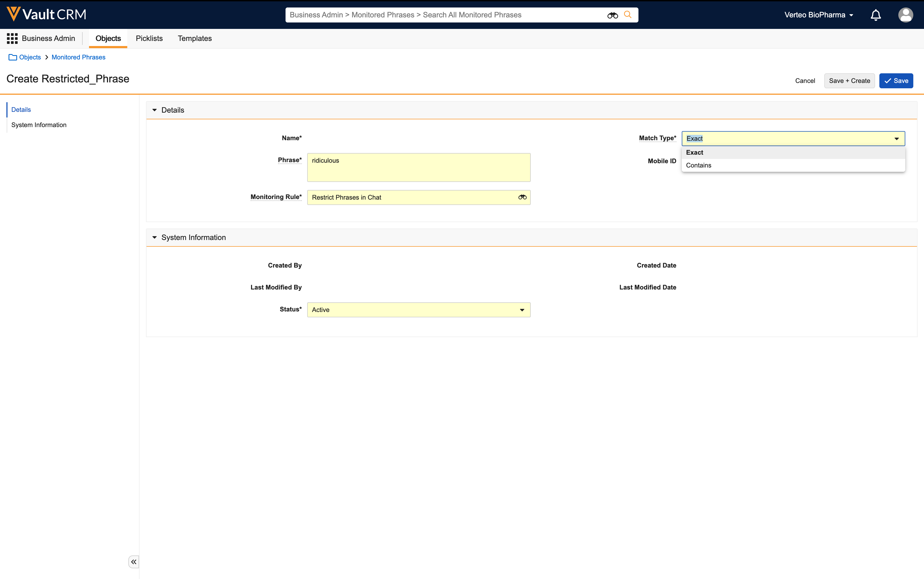Collapse the sidebar with double-chevron icon
924x579 pixels.
133,562
